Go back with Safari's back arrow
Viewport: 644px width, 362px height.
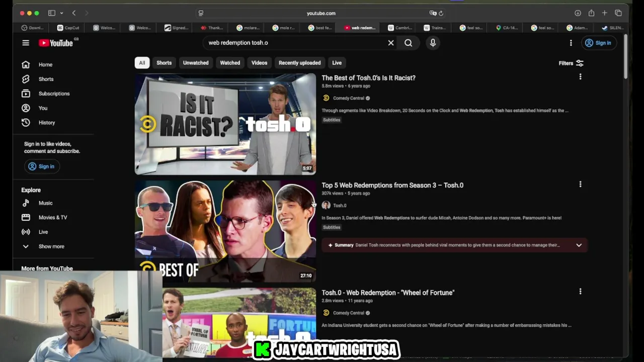pos(73,13)
